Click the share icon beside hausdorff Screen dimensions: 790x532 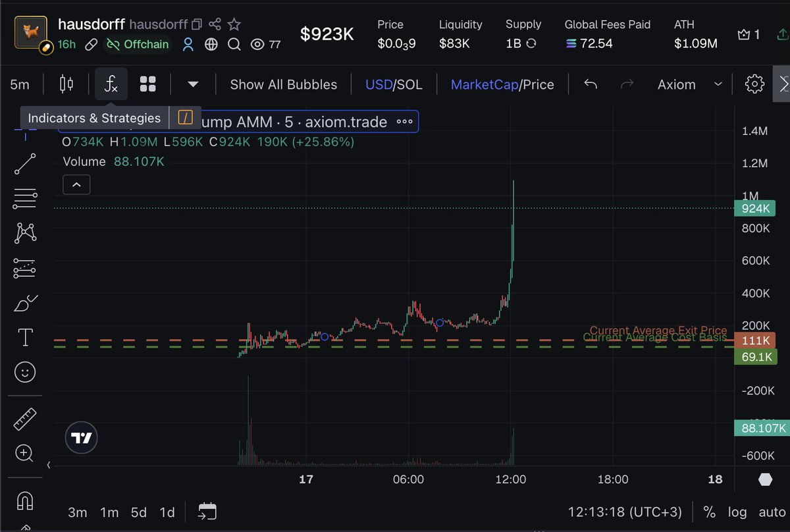coord(215,24)
